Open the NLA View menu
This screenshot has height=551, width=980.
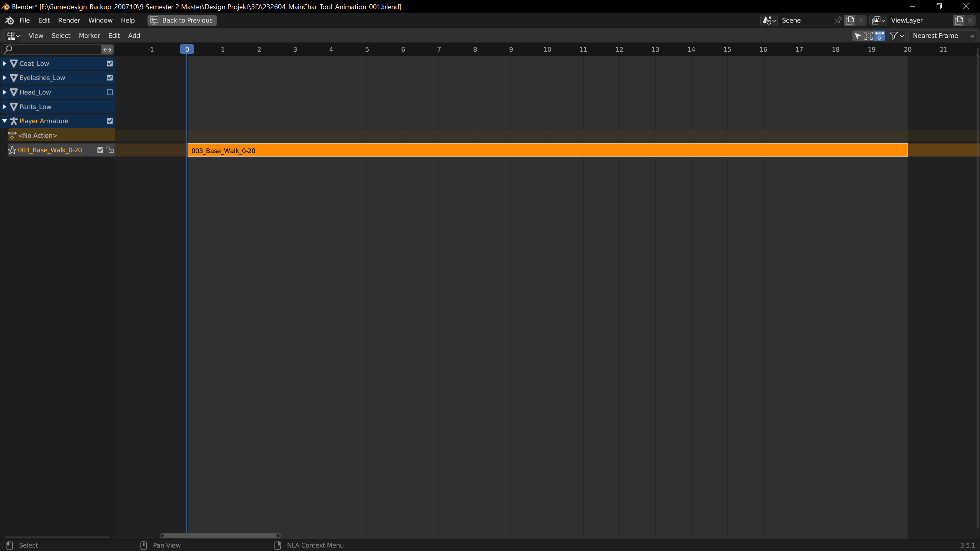point(36,36)
